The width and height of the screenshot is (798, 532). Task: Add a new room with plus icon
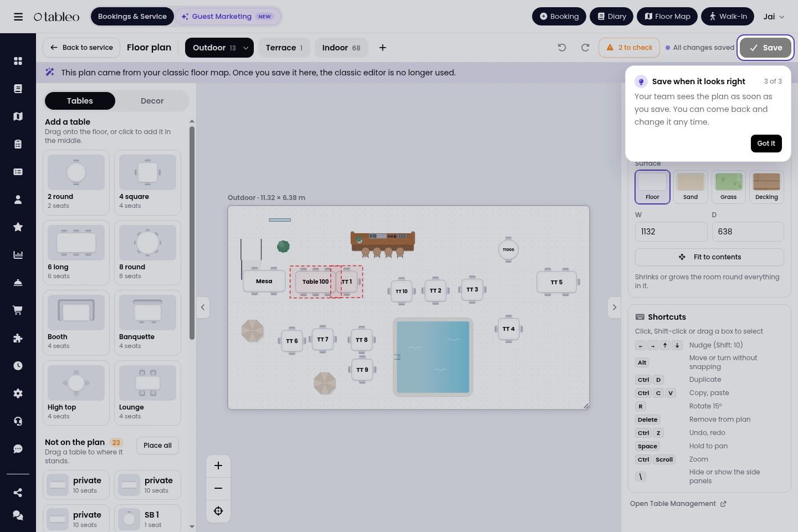pyautogui.click(x=382, y=48)
